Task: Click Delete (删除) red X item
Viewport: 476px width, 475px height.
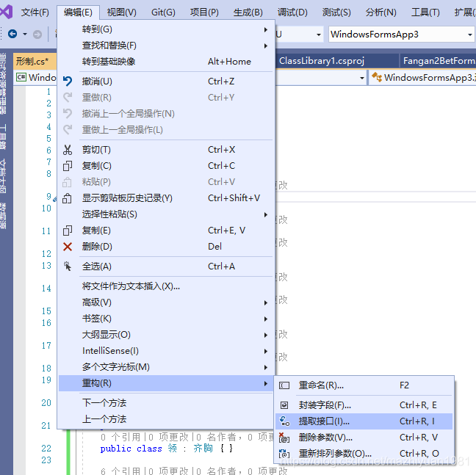Action: coord(97,247)
